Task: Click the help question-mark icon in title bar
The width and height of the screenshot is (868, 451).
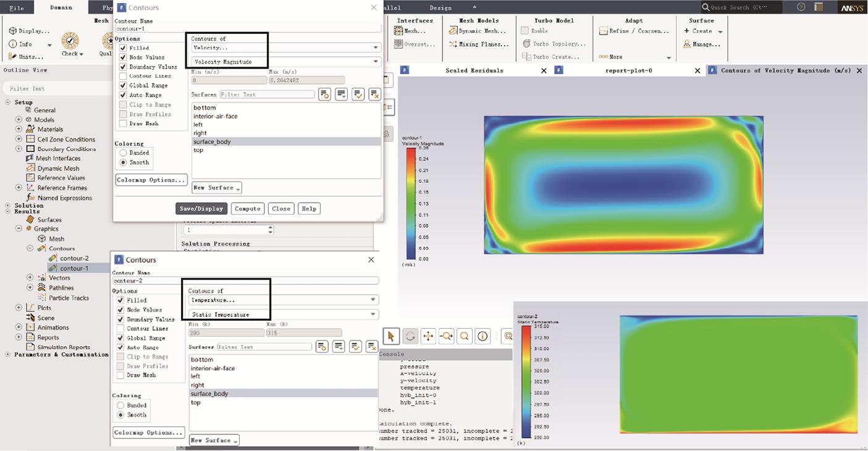Action: click(801, 7)
